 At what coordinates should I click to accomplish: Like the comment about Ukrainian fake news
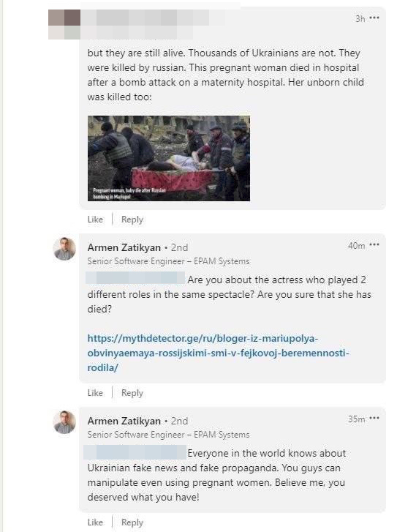pos(95,522)
